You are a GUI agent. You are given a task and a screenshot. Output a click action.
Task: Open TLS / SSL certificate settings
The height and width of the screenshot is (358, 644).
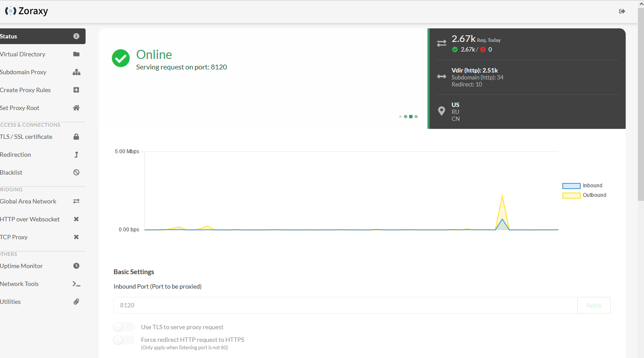coord(43,137)
